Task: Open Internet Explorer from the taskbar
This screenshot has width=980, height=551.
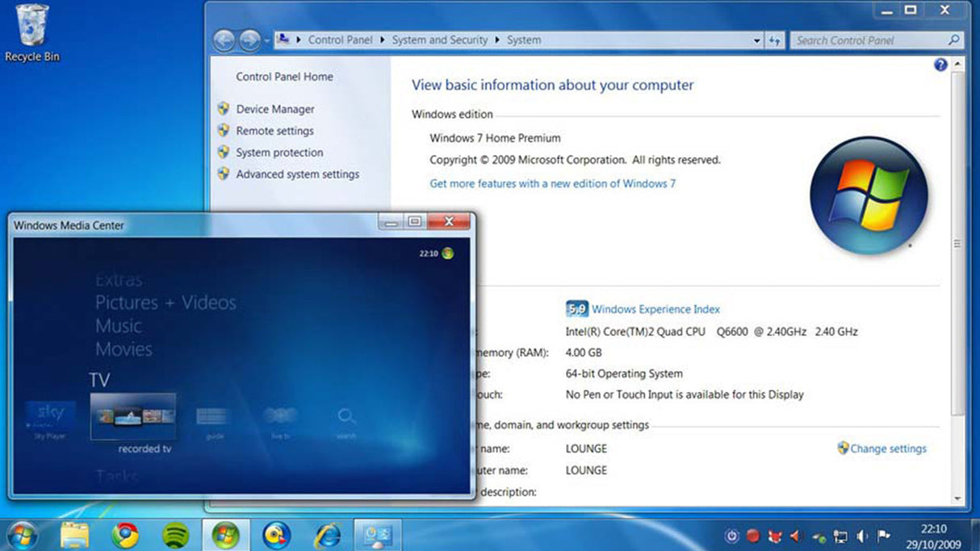Action: click(329, 535)
